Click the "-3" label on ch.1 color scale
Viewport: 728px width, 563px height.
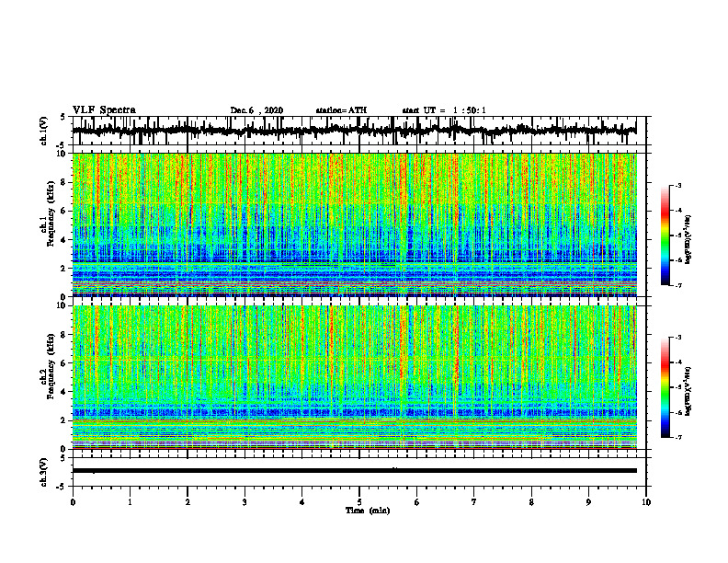click(x=678, y=185)
